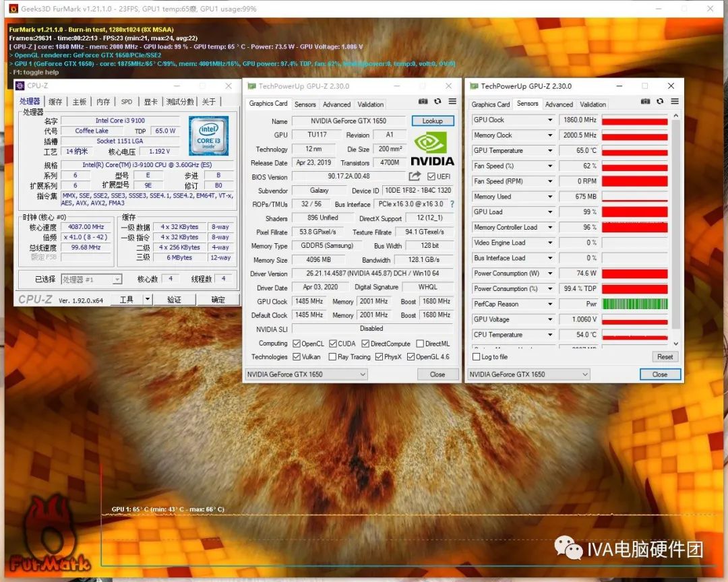The width and height of the screenshot is (728, 582).
Task: Share BIOS version export icon
Action: click(x=415, y=176)
